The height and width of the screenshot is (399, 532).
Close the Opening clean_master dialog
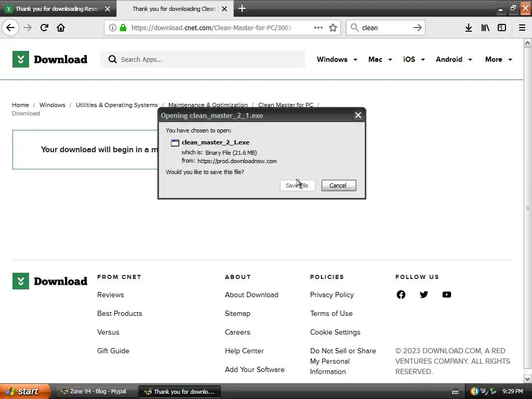coord(358,115)
